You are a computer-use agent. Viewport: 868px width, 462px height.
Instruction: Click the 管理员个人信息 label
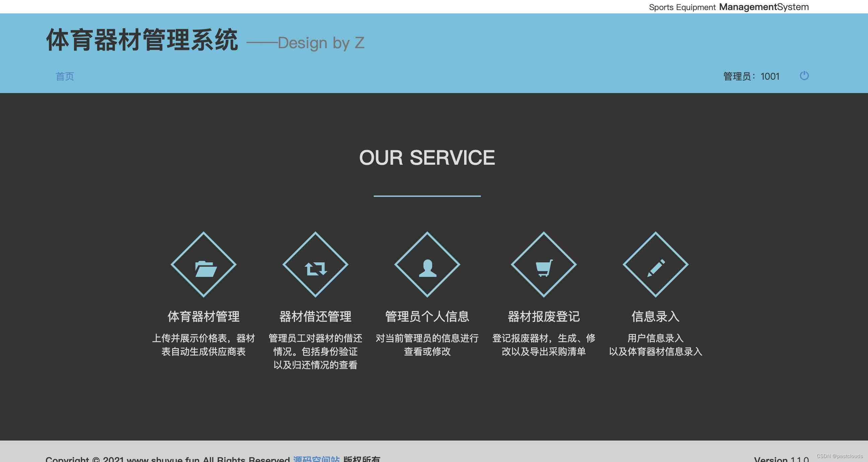(428, 316)
